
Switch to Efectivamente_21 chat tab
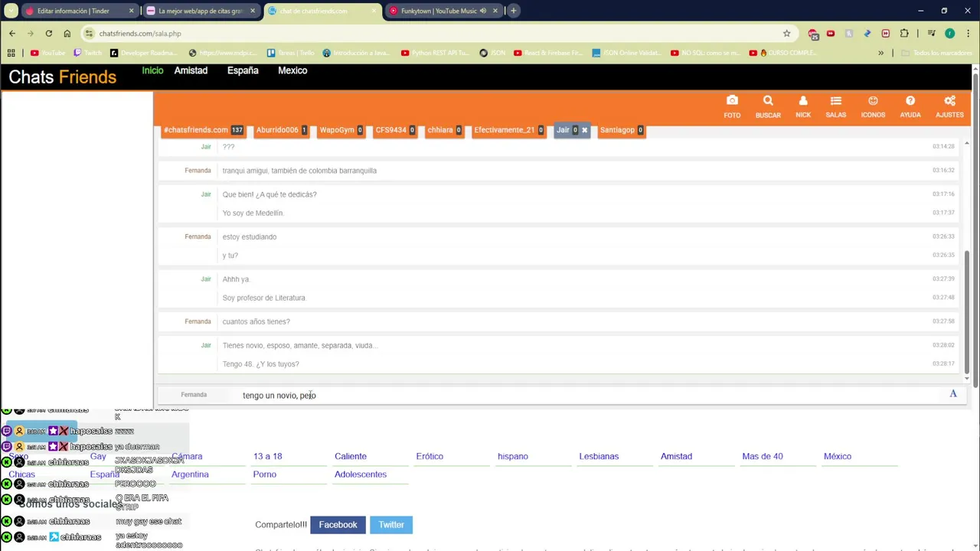(x=508, y=130)
